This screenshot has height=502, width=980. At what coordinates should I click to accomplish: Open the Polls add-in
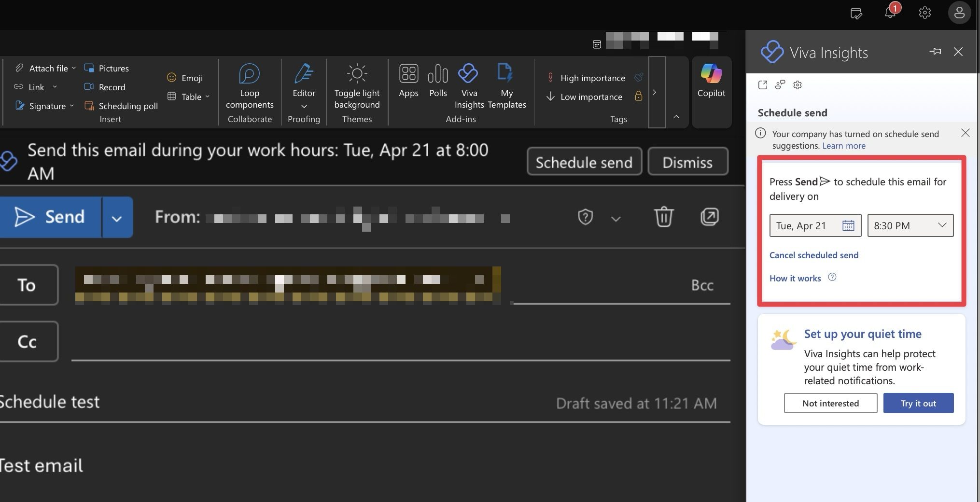438,81
